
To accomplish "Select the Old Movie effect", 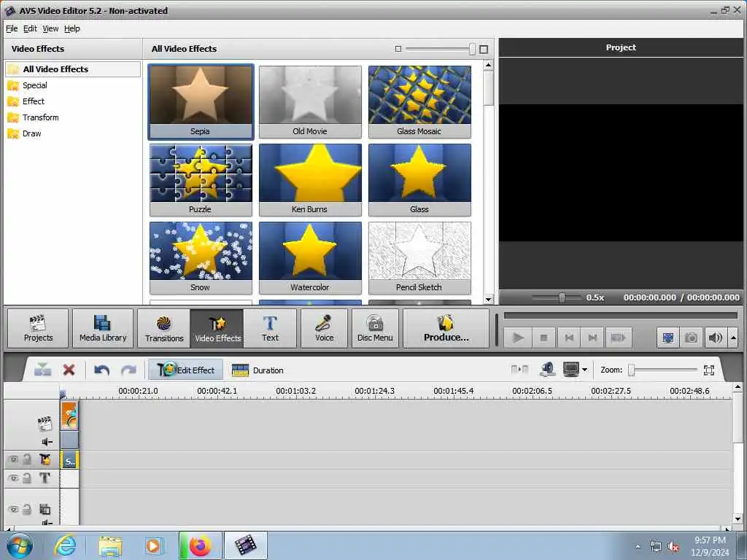I will tap(310, 101).
